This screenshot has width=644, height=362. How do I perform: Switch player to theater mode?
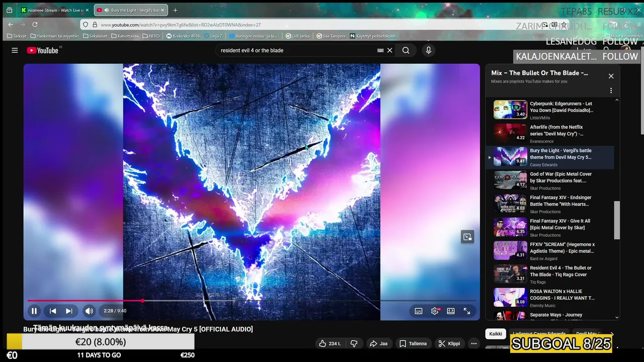click(451, 311)
